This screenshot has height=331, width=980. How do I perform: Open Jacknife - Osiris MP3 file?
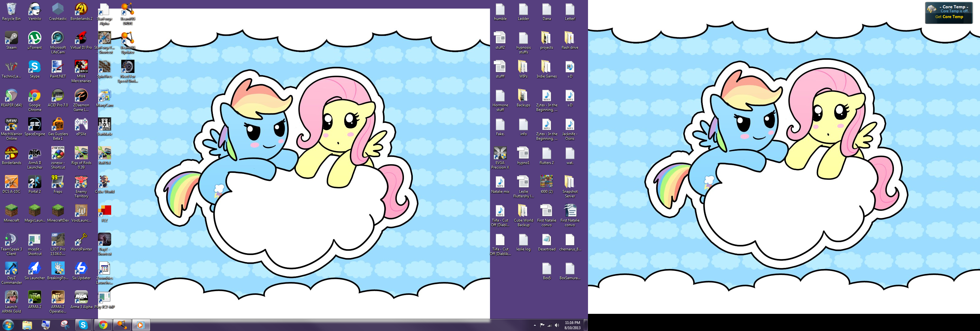pyautogui.click(x=570, y=129)
